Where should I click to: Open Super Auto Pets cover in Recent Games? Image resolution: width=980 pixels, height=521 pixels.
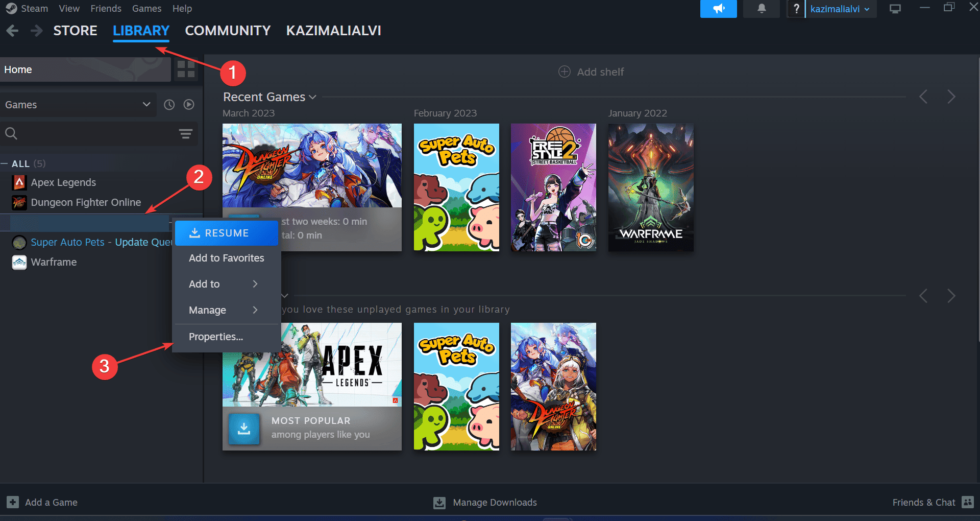pyautogui.click(x=456, y=187)
